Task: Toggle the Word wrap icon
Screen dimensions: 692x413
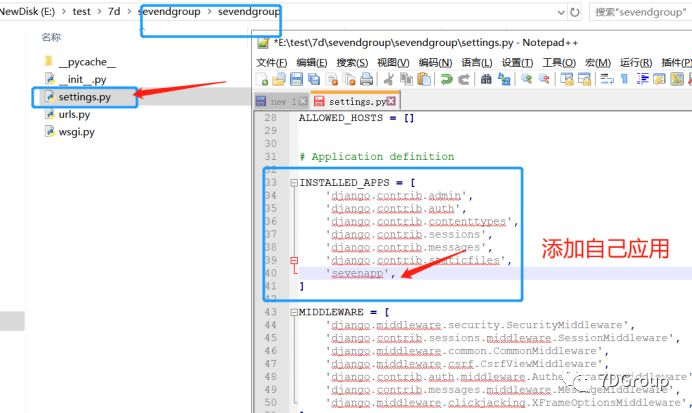Action: (607, 79)
